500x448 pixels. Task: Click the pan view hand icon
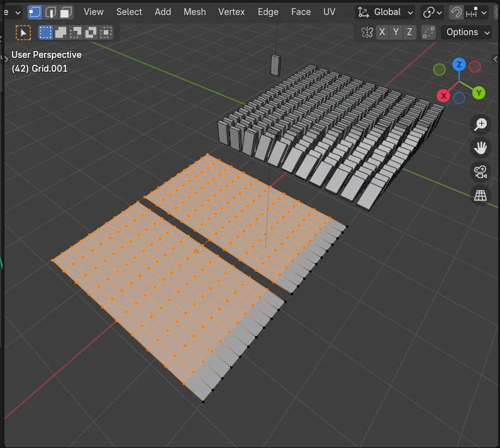click(x=481, y=148)
